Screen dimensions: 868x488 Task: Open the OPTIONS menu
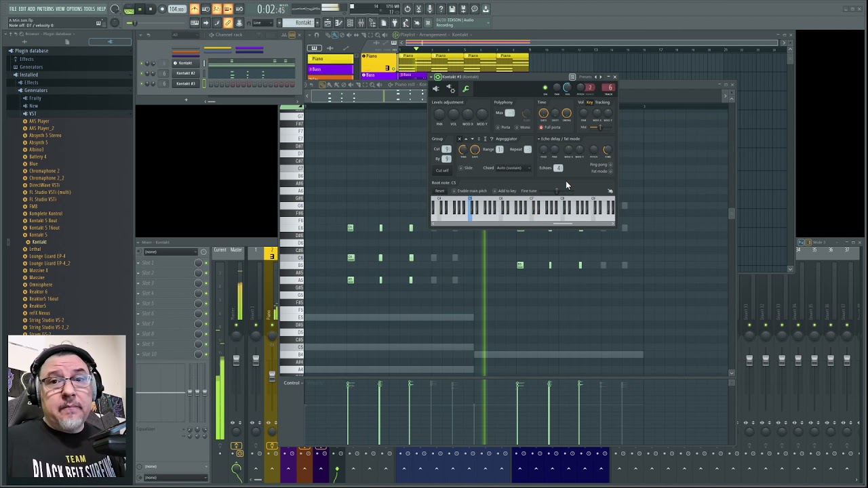coord(75,9)
